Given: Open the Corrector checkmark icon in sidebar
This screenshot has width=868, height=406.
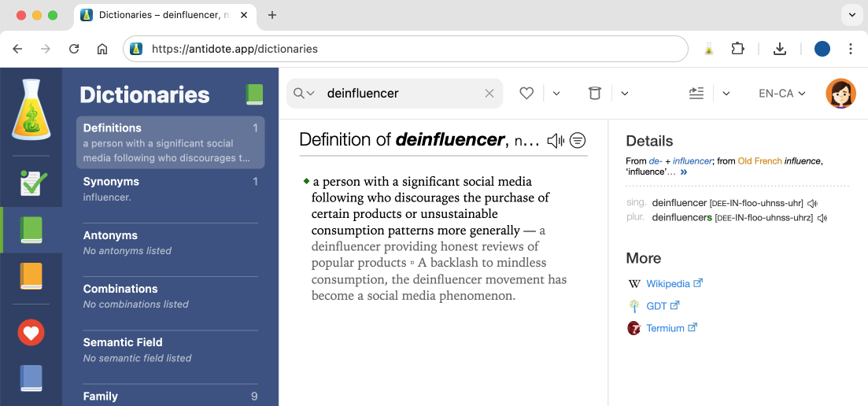Looking at the screenshot, I should 31,183.
